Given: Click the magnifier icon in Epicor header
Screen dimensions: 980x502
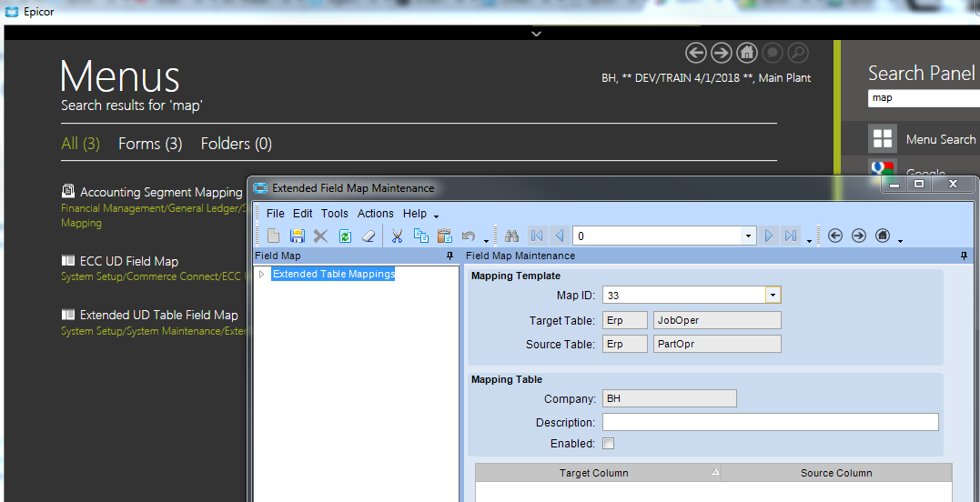Looking at the screenshot, I should coord(797,53).
